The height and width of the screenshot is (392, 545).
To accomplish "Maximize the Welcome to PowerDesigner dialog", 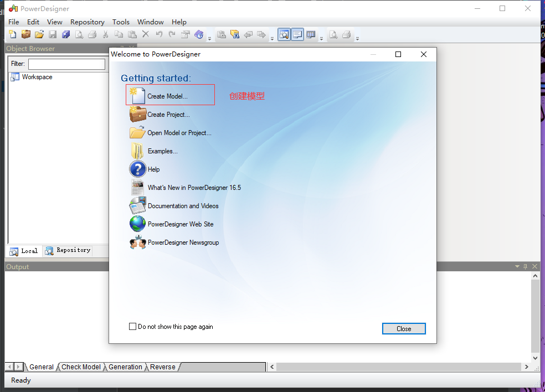I will tap(398, 54).
